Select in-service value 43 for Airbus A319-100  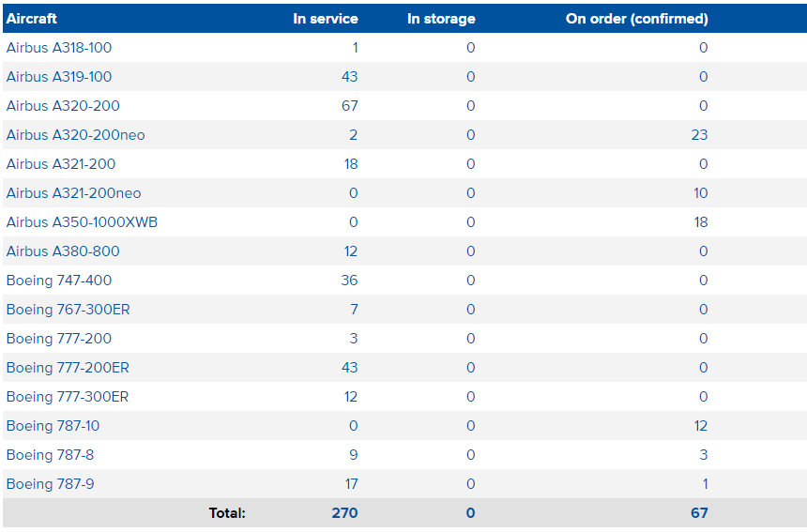coord(349,77)
